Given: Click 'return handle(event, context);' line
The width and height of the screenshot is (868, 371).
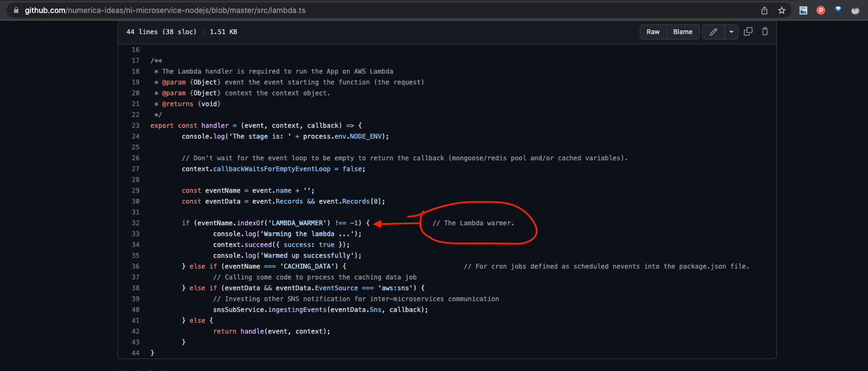Looking at the screenshot, I should pos(272,331).
